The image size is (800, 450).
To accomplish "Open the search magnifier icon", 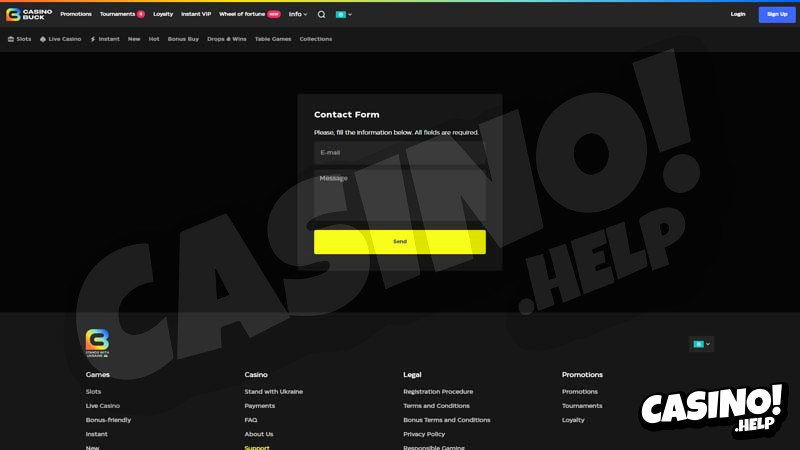I will click(321, 14).
